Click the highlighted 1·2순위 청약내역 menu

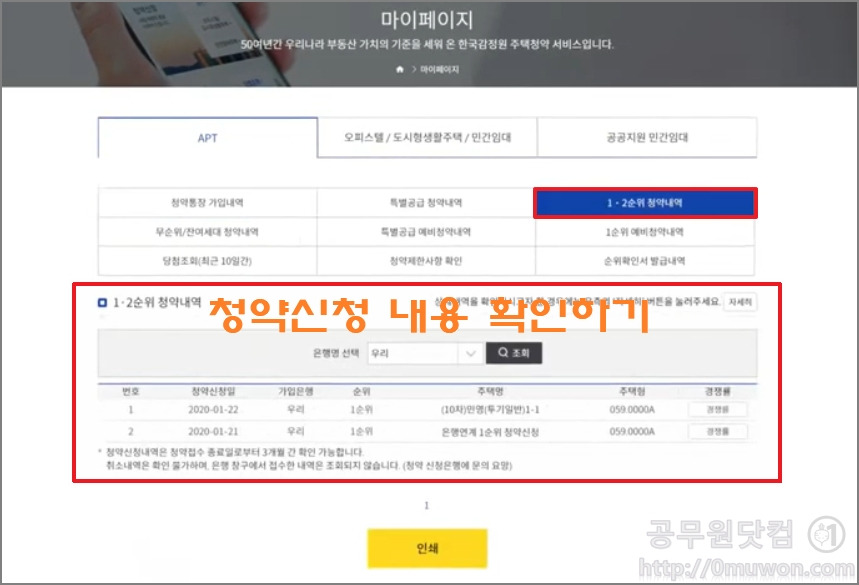645,203
